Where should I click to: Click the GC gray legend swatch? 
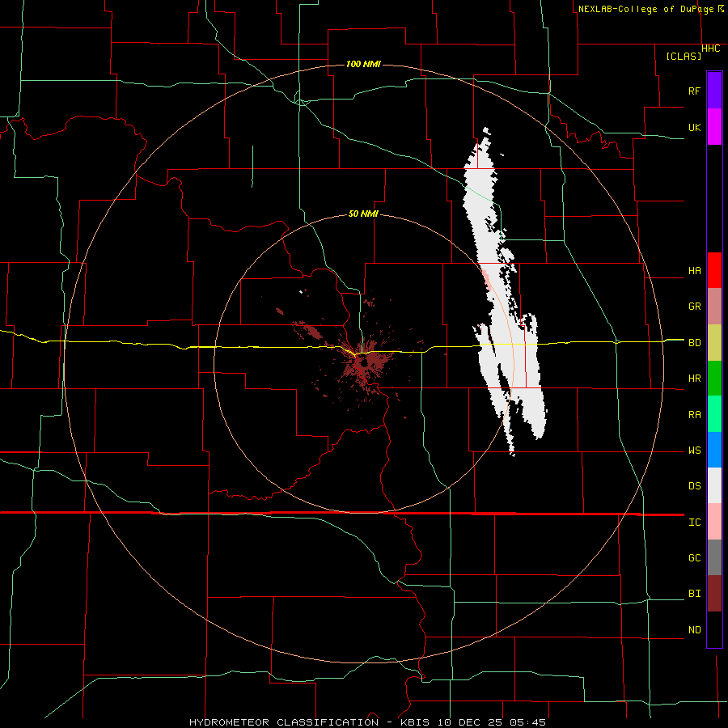click(714, 557)
